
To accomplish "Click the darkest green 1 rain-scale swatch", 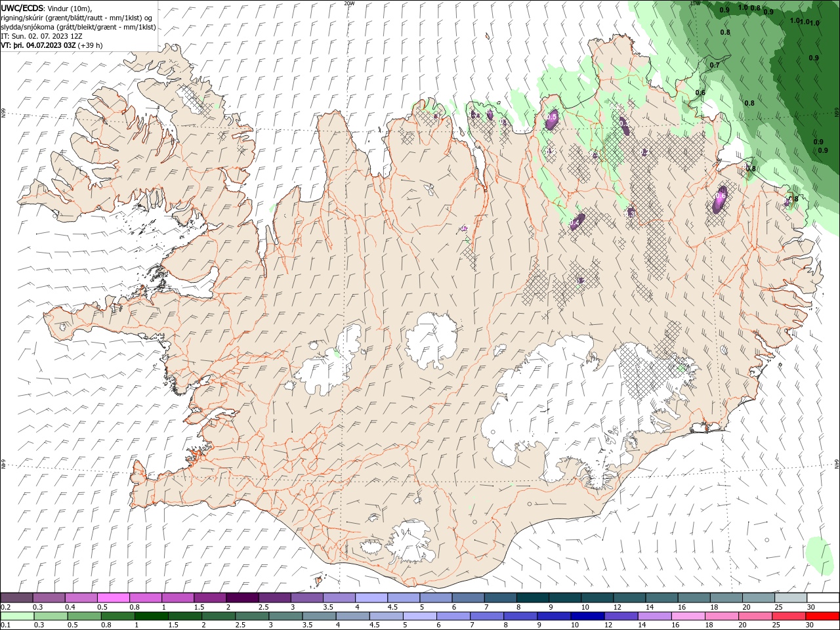I will click(x=151, y=616).
